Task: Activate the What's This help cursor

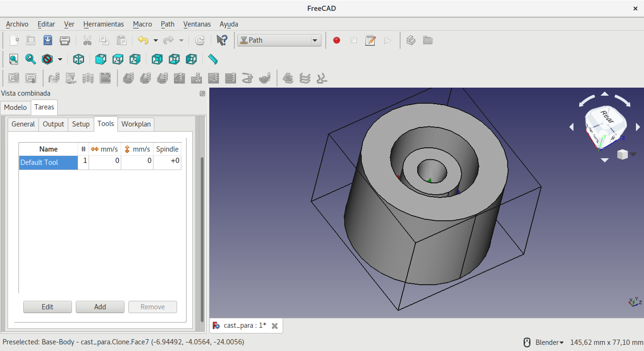Action: click(x=222, y=40)
